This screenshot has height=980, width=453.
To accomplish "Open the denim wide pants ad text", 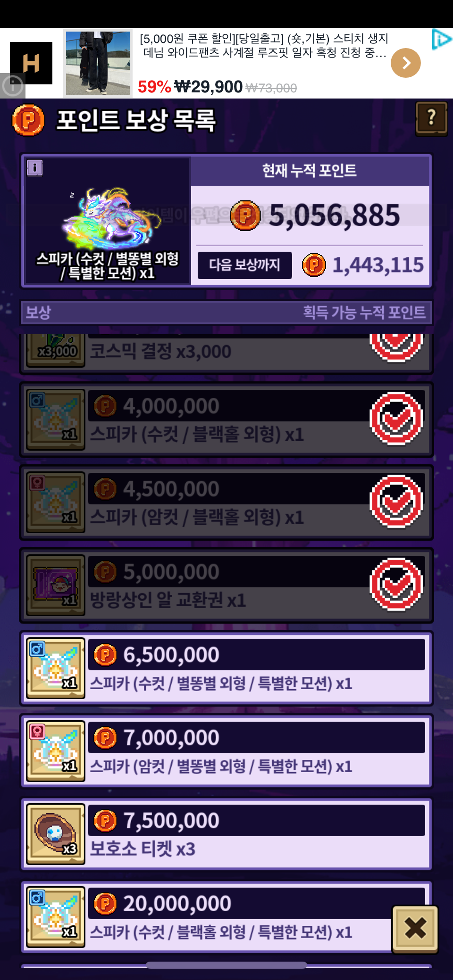I will [264, 45].
